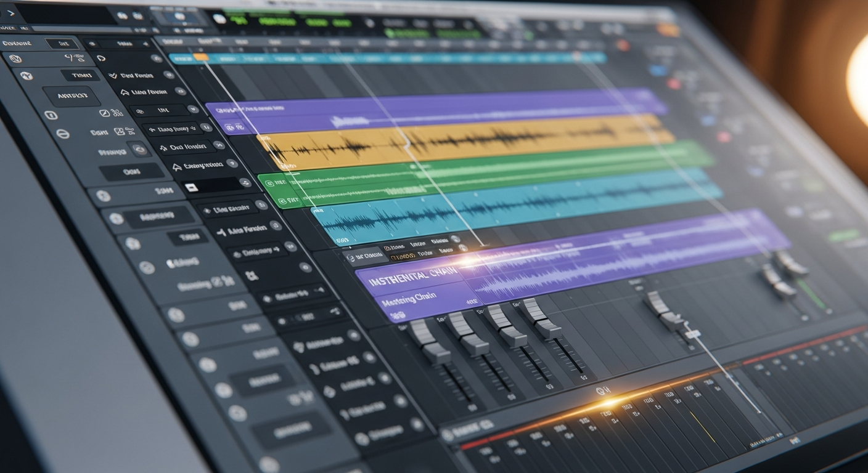Toggle the round button on the Daag row
The image size is (868, 473).
point(206,127)
